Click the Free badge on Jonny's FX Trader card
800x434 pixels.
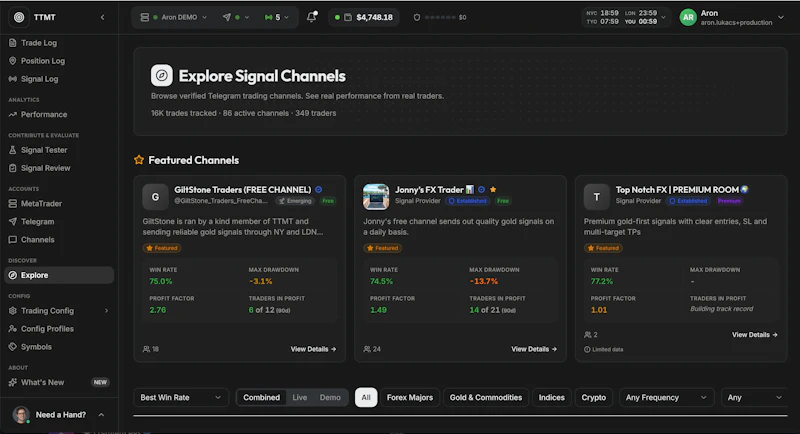503,201
